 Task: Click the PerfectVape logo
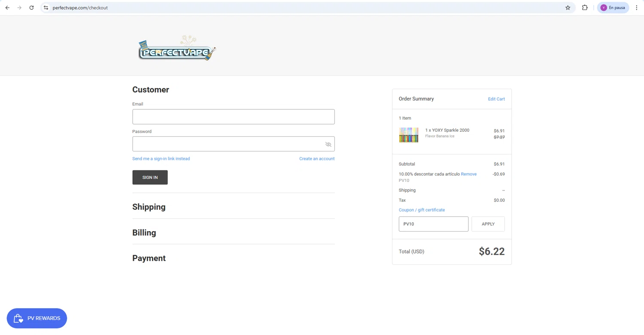click(x=177, y=48)
